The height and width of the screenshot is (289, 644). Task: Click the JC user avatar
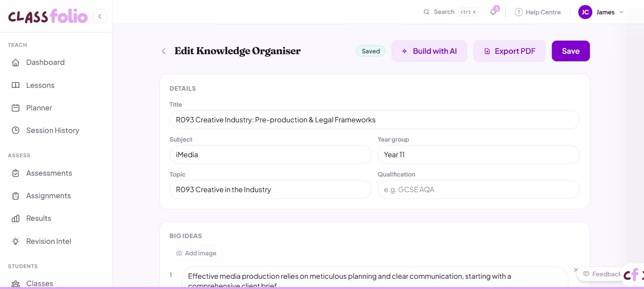click(585, 12)
